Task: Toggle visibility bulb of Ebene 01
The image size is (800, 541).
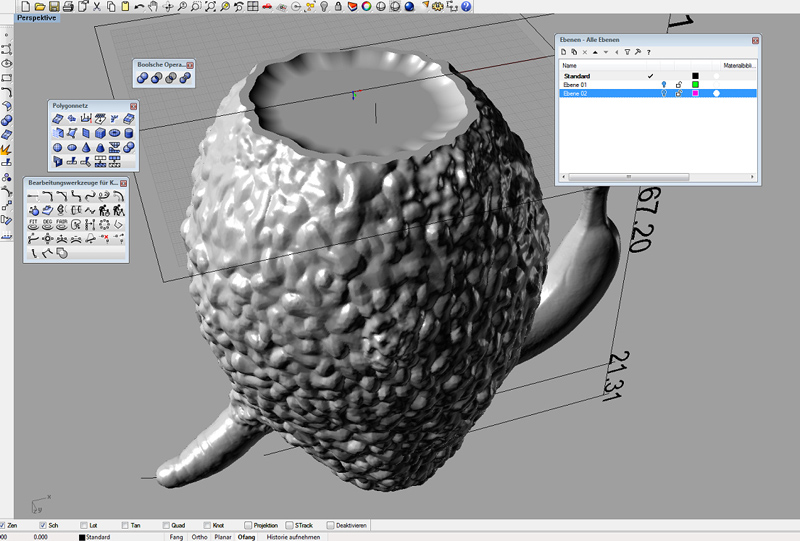Action: click(663, 84)
